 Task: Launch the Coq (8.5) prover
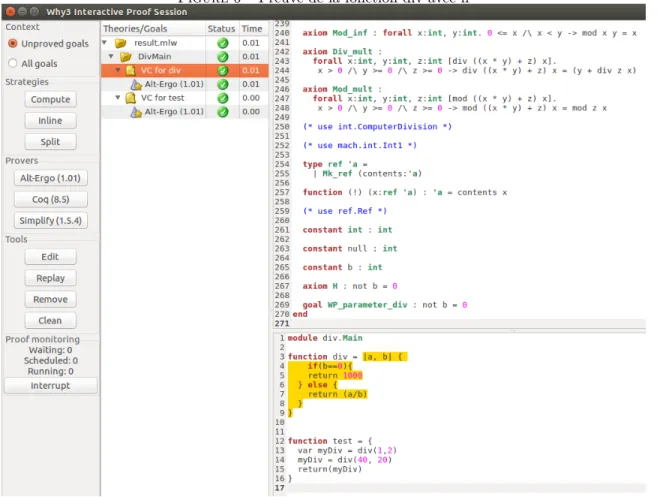tap(50, 199)
